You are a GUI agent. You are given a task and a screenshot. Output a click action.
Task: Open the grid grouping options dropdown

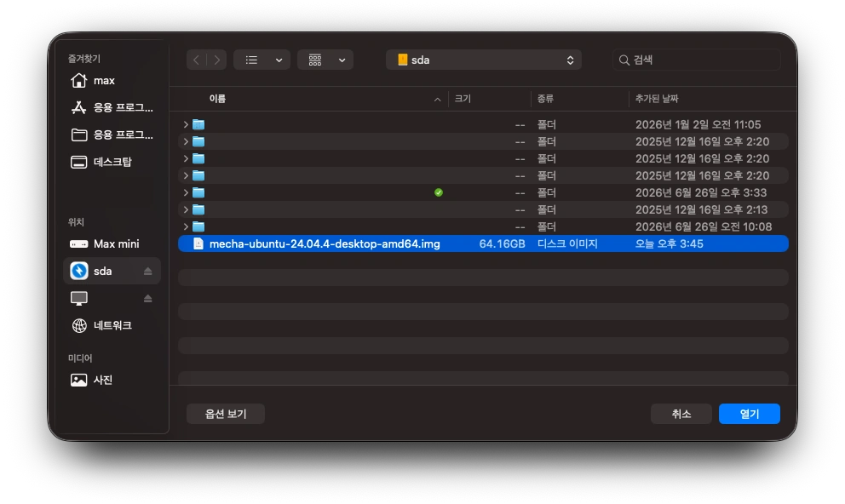tap(325, 60)
